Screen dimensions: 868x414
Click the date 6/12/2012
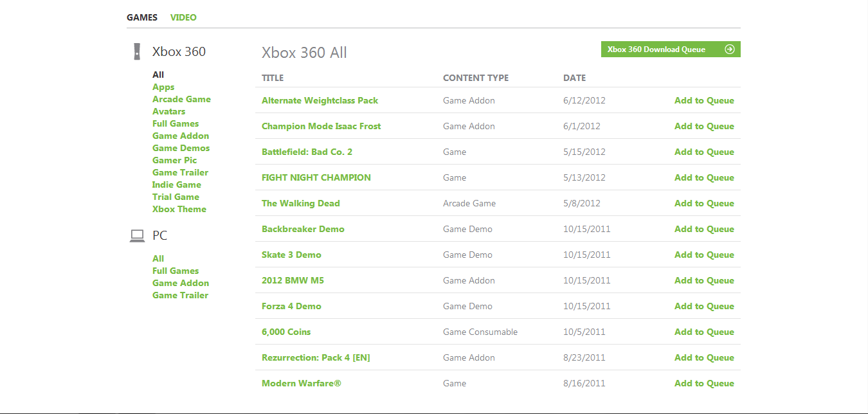pos(584,100)
